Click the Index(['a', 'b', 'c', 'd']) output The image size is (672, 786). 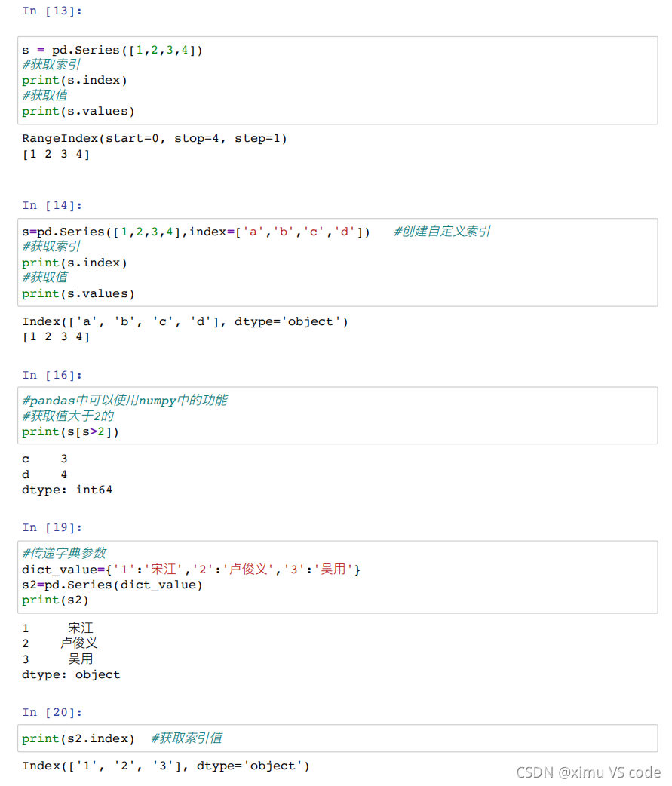(185, 321)
